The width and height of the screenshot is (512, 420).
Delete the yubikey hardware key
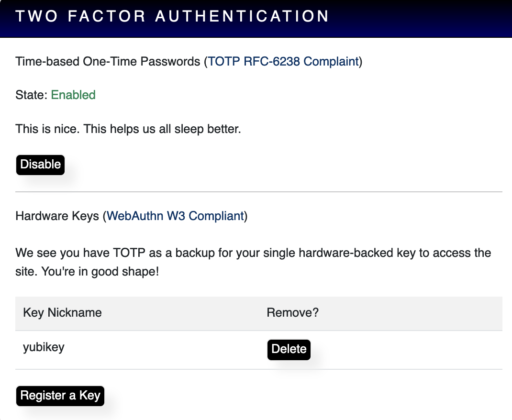[x=289, y=350]
